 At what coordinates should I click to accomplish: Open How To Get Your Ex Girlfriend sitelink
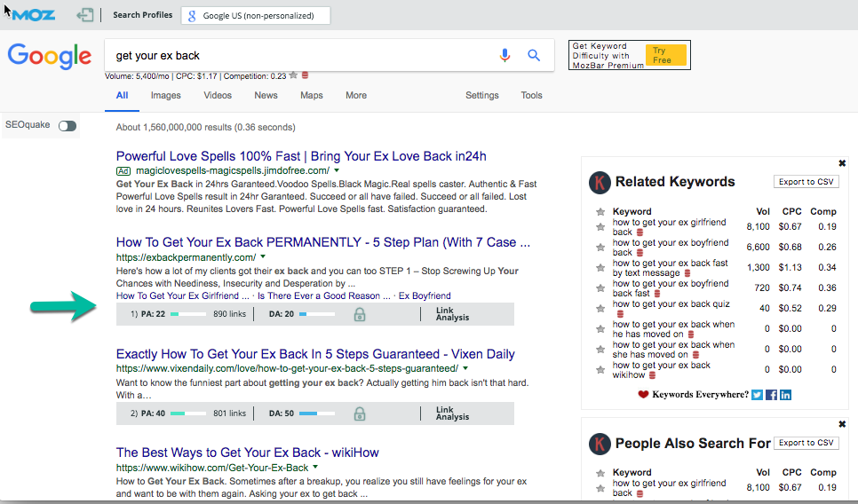[x=182, y=295]
